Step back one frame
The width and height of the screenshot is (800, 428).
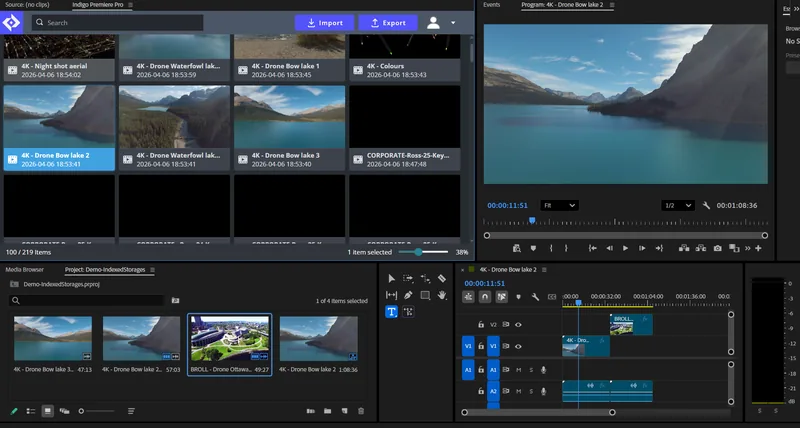pos(609,248)
